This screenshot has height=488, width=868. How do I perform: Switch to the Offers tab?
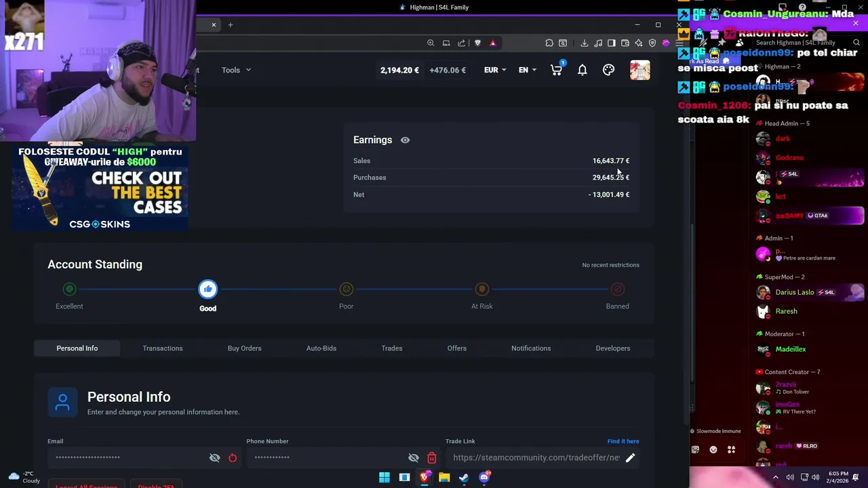[x=457, y=348]
